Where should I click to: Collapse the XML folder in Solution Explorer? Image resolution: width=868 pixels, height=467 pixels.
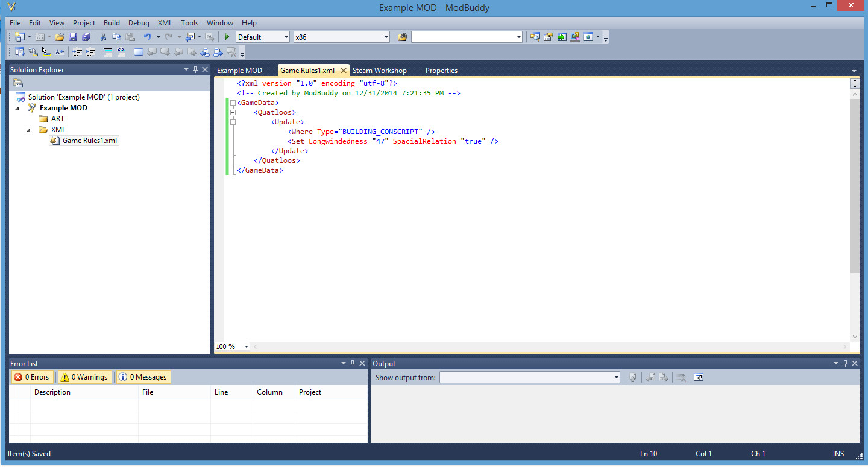[x=28, y=130]
